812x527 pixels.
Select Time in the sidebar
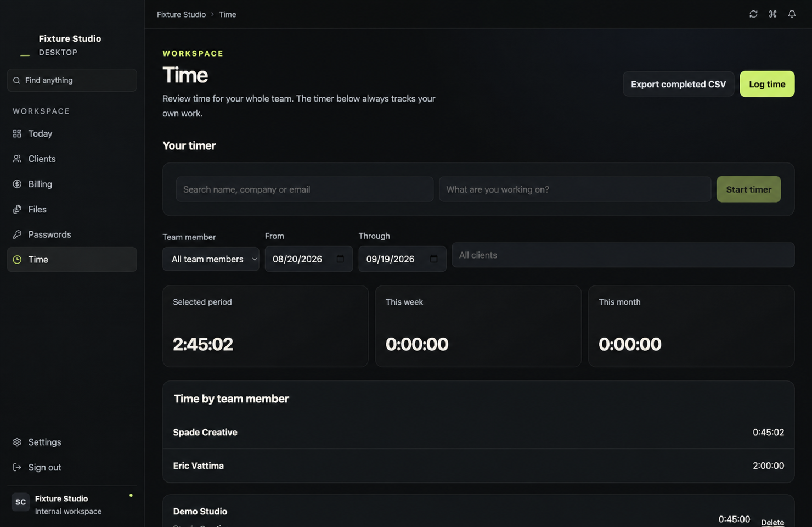tap(72, 260)
